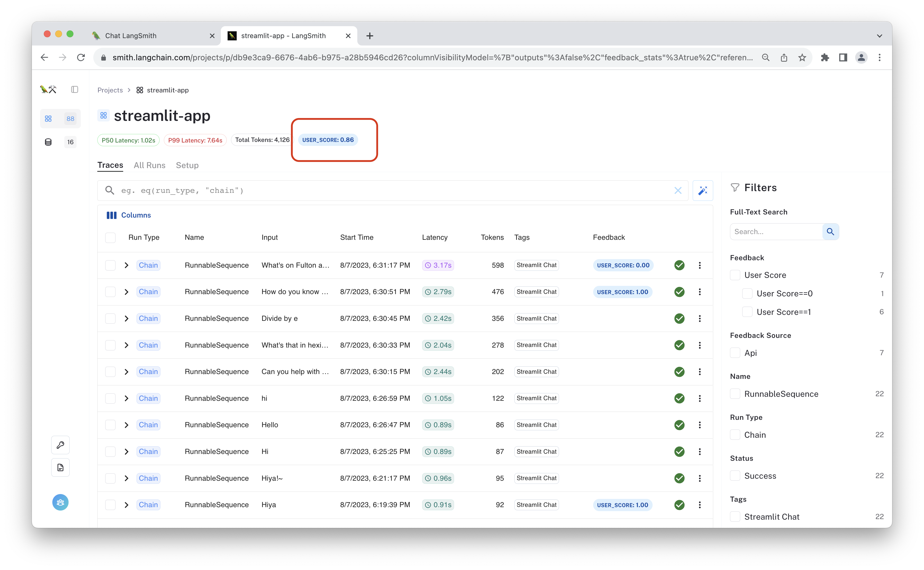Open Chrome profile avatar
924x570 pixels.
pos(861,57)
